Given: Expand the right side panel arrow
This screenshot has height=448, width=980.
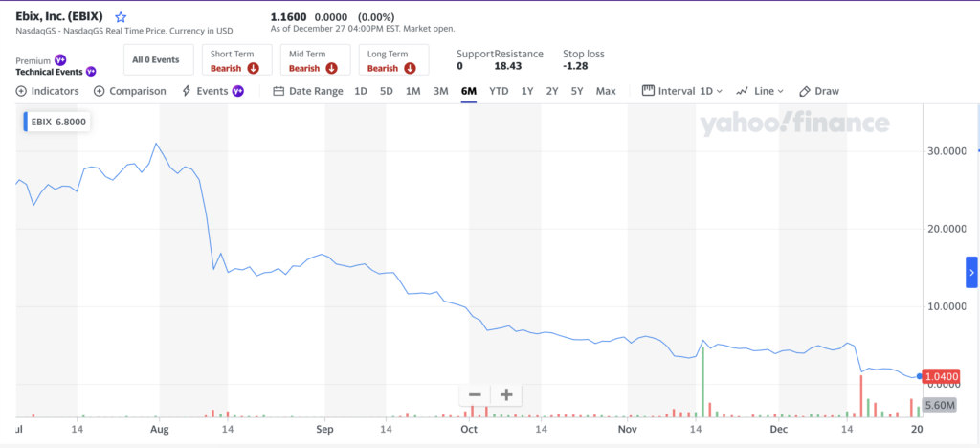Looking at the screenshot, I should click(971, 273).
